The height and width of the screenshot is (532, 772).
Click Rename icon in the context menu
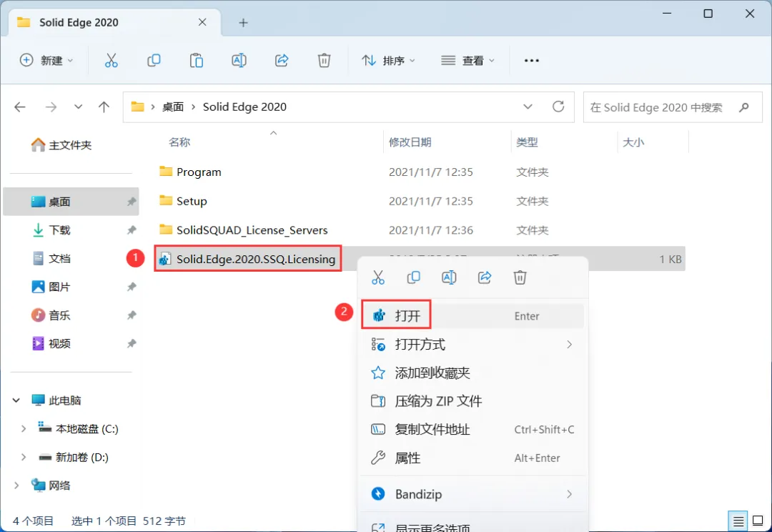(449, 277)
